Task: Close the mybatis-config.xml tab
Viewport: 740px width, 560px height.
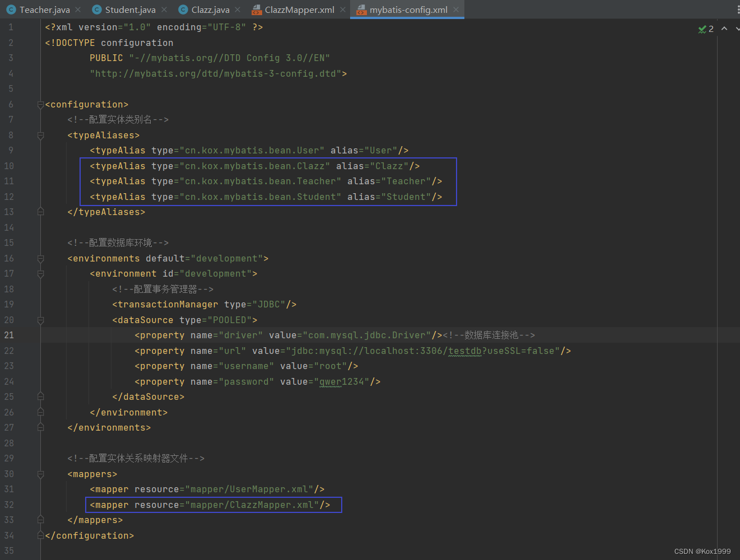Action: (456, 10)
